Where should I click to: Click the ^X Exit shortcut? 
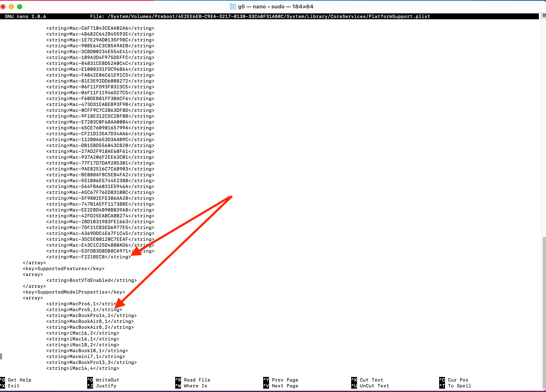point(10,386)
